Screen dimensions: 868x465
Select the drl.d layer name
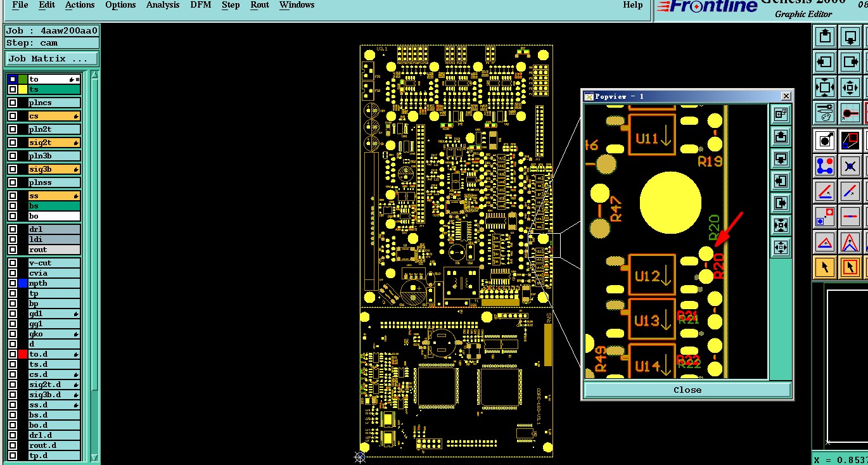[x=54, y=435]
